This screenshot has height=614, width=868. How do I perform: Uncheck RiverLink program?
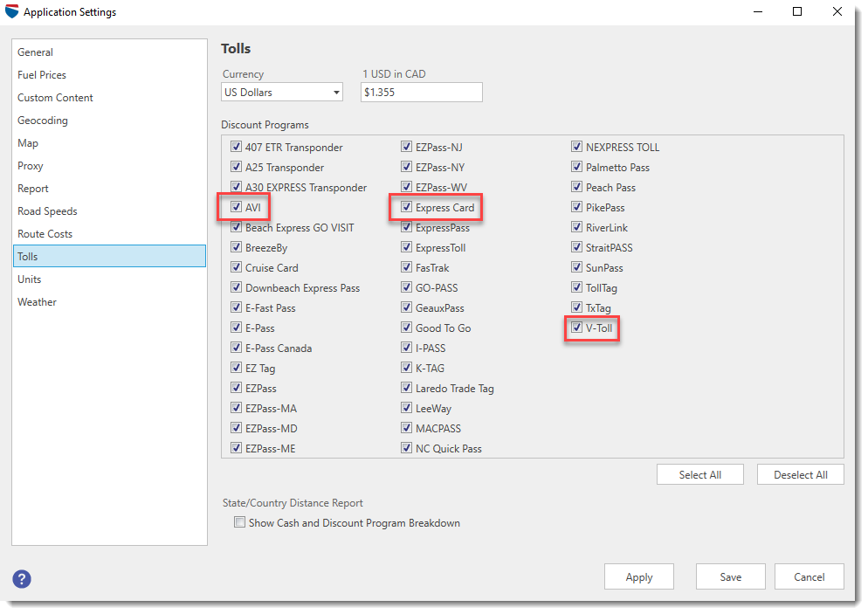577,227
